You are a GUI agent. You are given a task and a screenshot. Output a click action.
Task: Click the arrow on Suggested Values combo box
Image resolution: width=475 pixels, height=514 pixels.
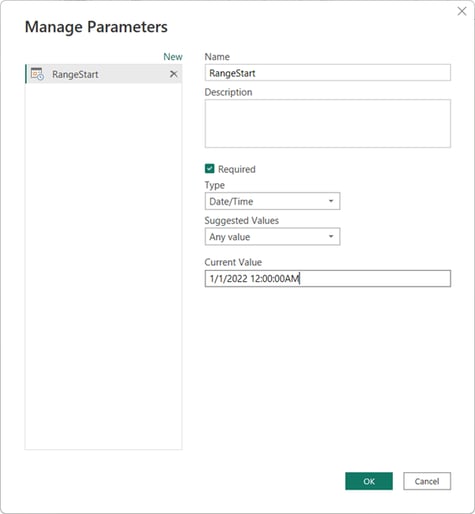(x=331, y=236)
